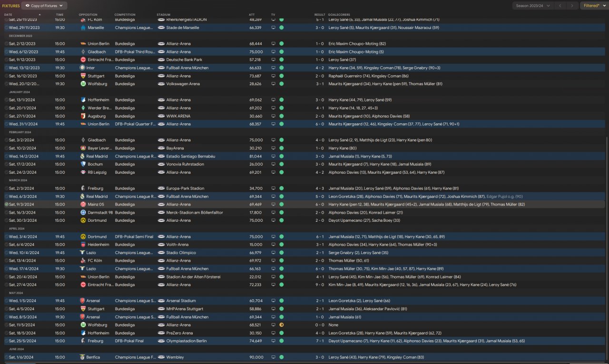The image size is (609, 364).
Task: Click Arsenal's badge on the 1/5/2024 fixture
Action: click(83, 301)
